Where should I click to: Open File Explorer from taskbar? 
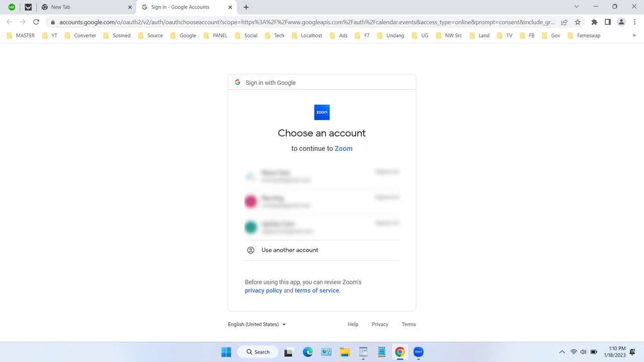345,352
